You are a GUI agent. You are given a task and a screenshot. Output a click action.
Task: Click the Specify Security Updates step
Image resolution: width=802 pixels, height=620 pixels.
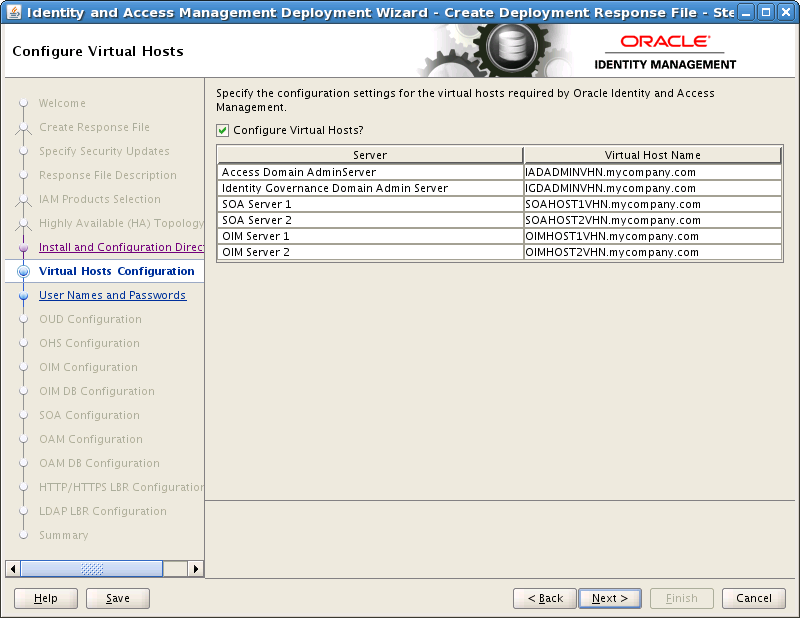point(104,151)
